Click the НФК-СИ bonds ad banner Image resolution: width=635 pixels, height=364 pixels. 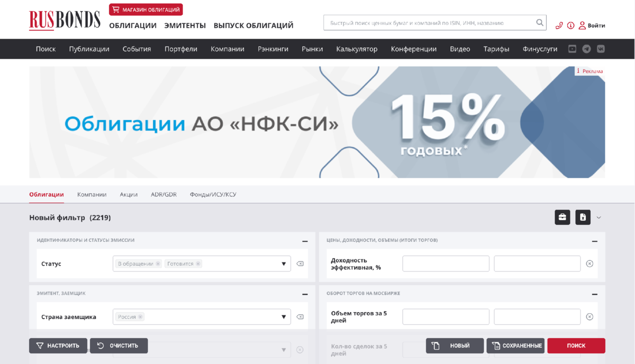click(317, 122)
